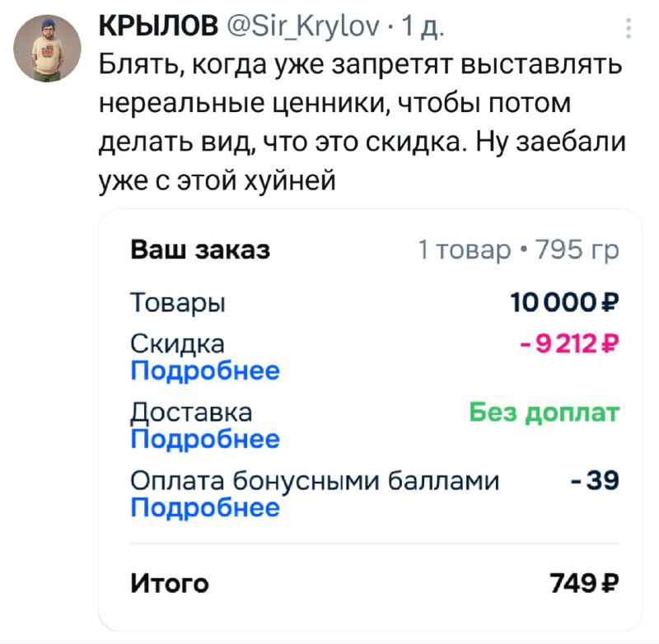
Task: Click the pink −9 212 ₽ discount amount
Action: [x=570, y=344]
